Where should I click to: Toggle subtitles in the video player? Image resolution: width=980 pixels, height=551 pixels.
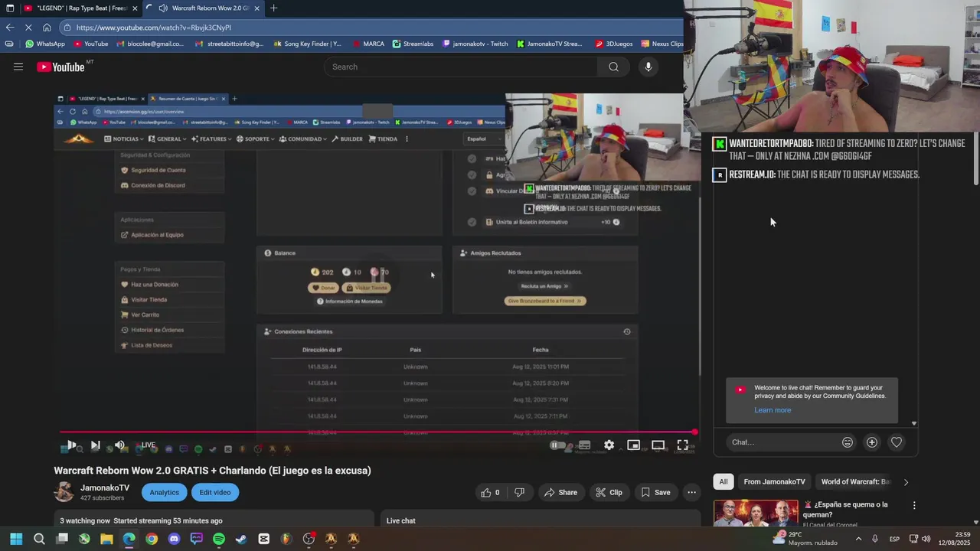point(584,445)
